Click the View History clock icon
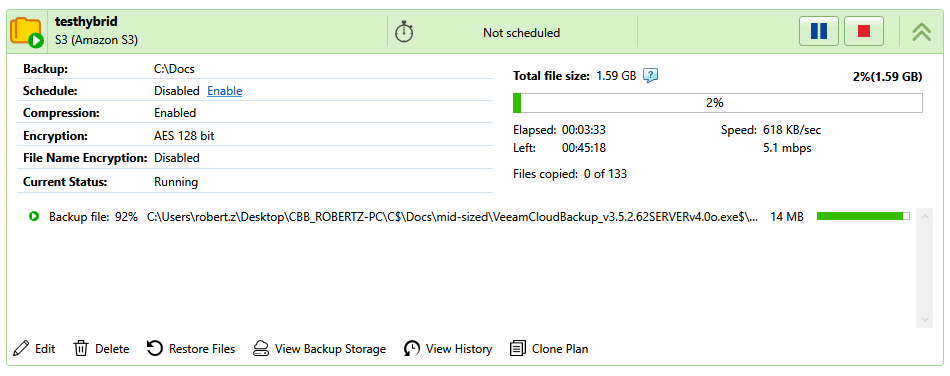This screenshot has height=376, width=950. tap(412, 348)
